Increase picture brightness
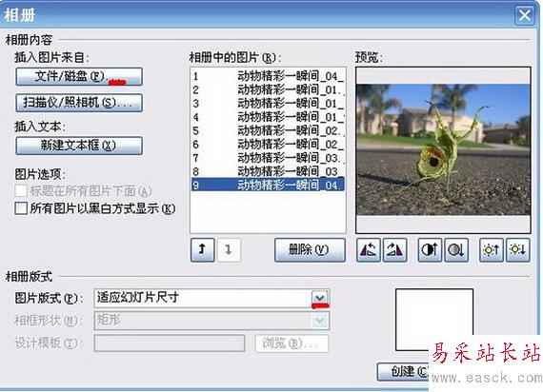This screenshot has width=543, height=392. [x=491, y=249]
